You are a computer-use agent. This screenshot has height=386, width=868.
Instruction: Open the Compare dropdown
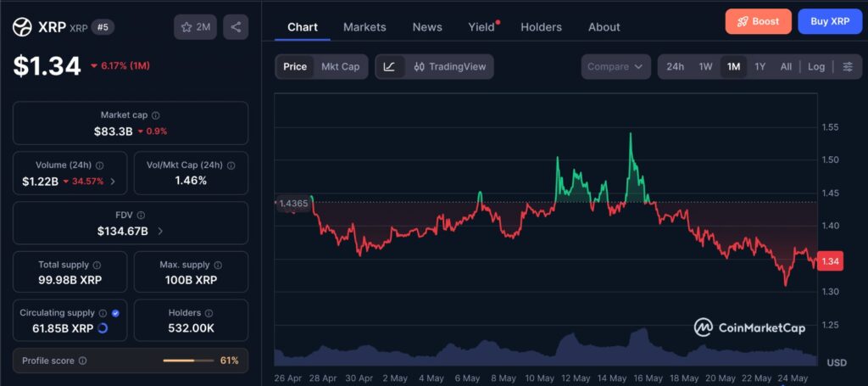point(615,66)
